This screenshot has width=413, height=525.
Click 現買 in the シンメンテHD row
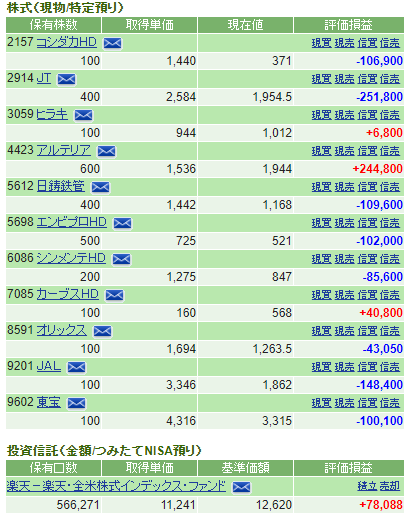click(322, 259)
